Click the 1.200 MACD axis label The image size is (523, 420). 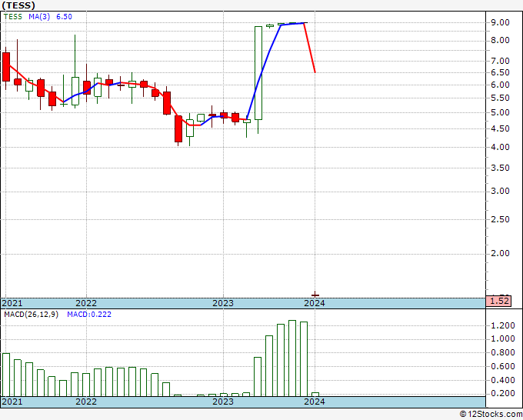(501, 325)
